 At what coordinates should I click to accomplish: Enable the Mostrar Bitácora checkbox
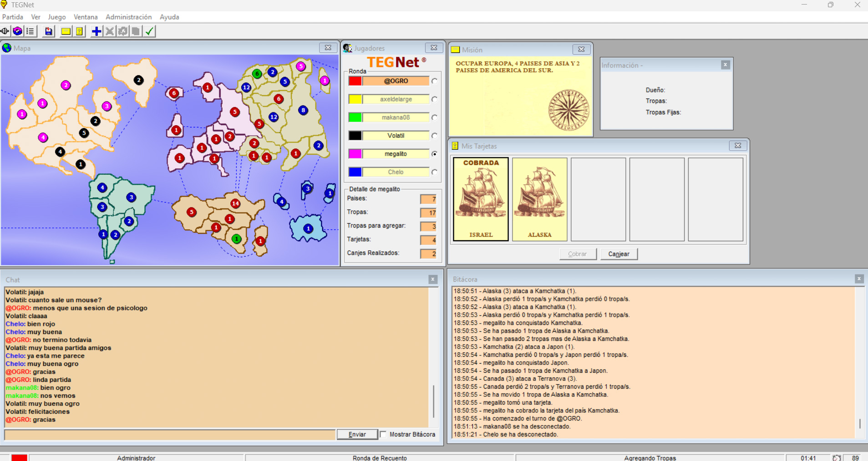tap(384, 435)
